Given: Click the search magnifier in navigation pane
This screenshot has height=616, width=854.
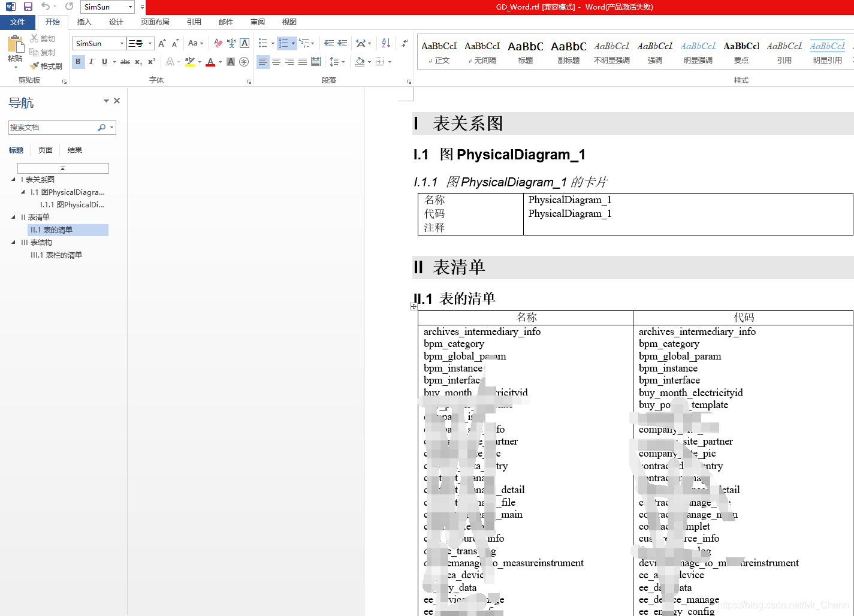Looking at the screenshot, I should [x=101, y=128].
